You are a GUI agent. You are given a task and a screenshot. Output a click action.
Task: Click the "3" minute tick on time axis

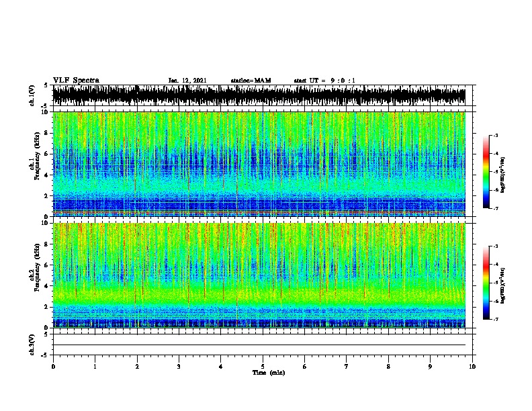179,367
